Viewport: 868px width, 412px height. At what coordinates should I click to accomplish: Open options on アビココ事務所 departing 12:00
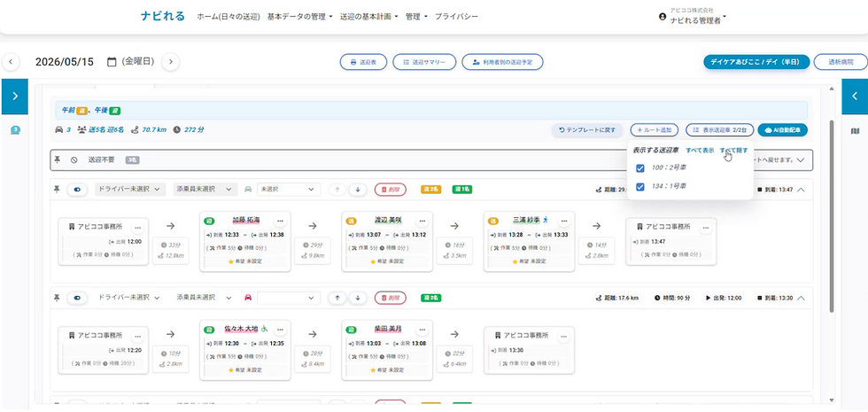point(138,227)
